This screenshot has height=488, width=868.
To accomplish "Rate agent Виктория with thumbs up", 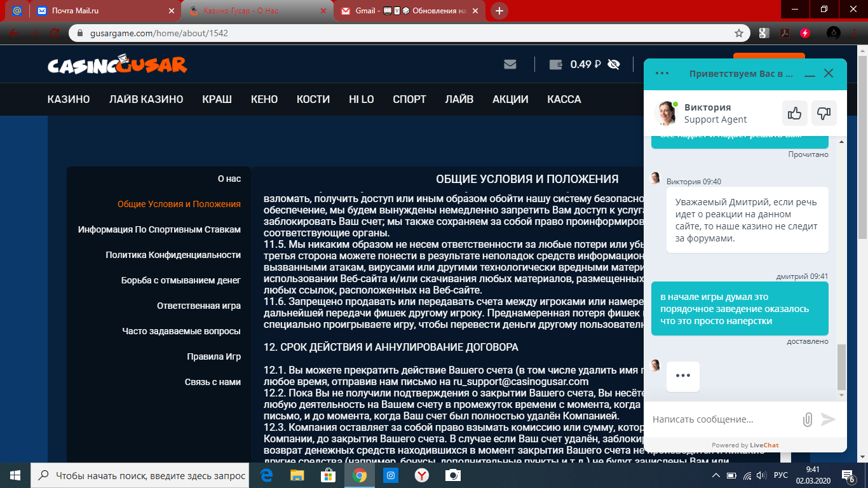I will coord(794,113).
